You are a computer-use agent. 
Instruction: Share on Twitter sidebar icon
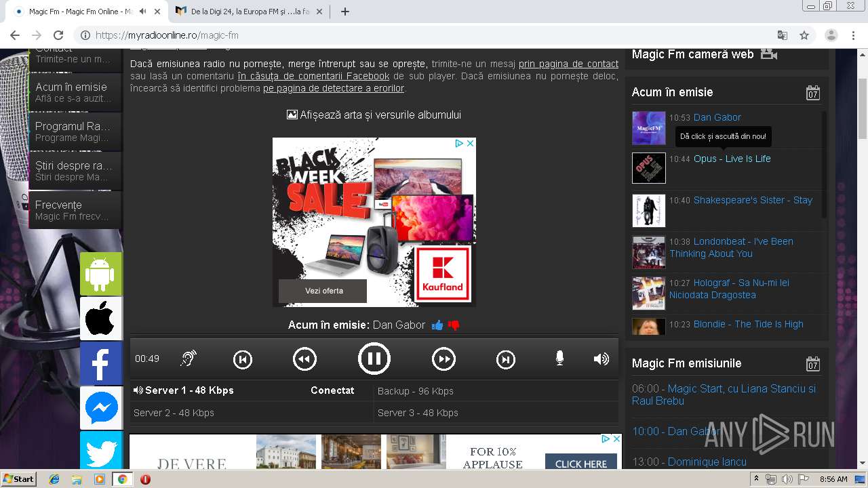click(x=101, y=450)
